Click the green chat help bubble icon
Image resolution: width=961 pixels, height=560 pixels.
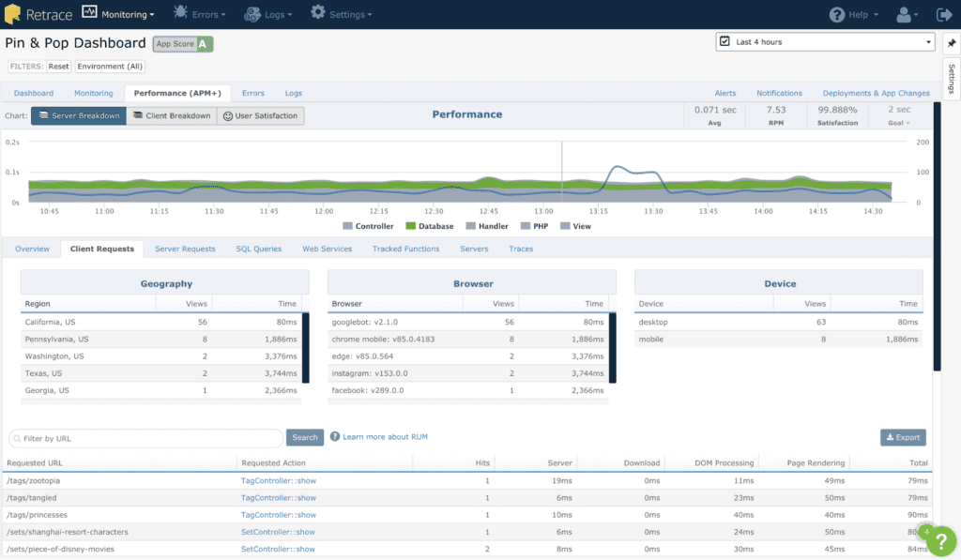[940, 541]
